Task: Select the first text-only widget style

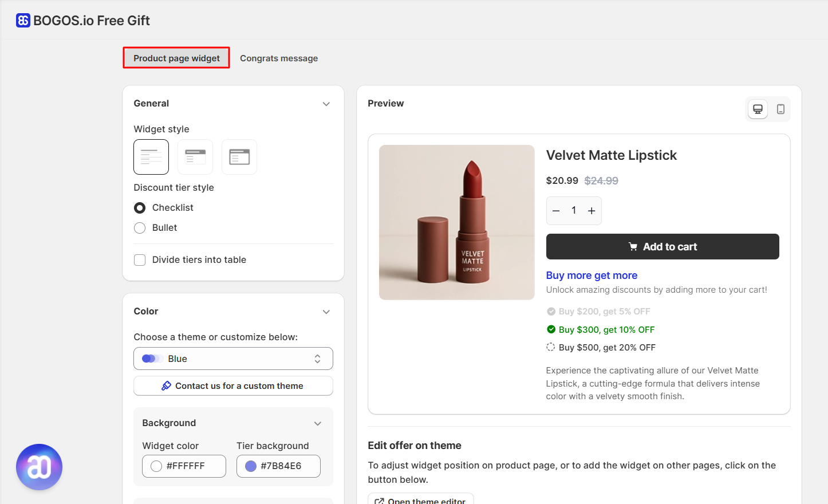Action: pyautogui.click(x=151, y=156)
